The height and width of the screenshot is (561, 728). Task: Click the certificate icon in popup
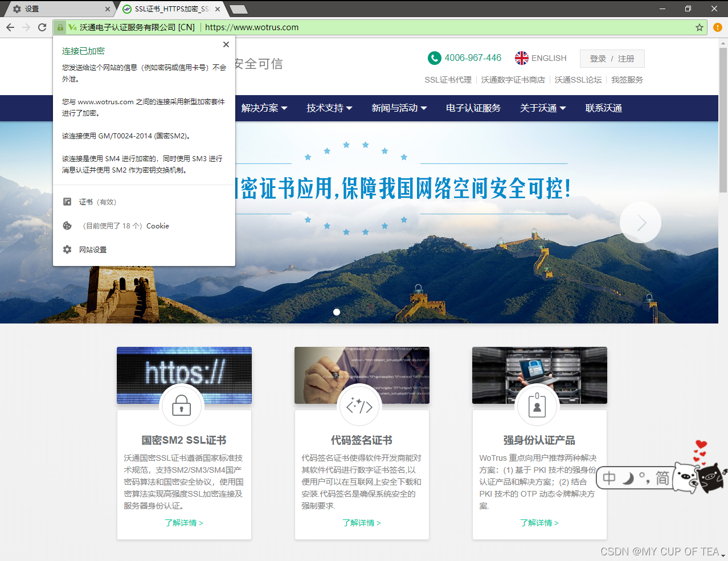coord(67,202)
